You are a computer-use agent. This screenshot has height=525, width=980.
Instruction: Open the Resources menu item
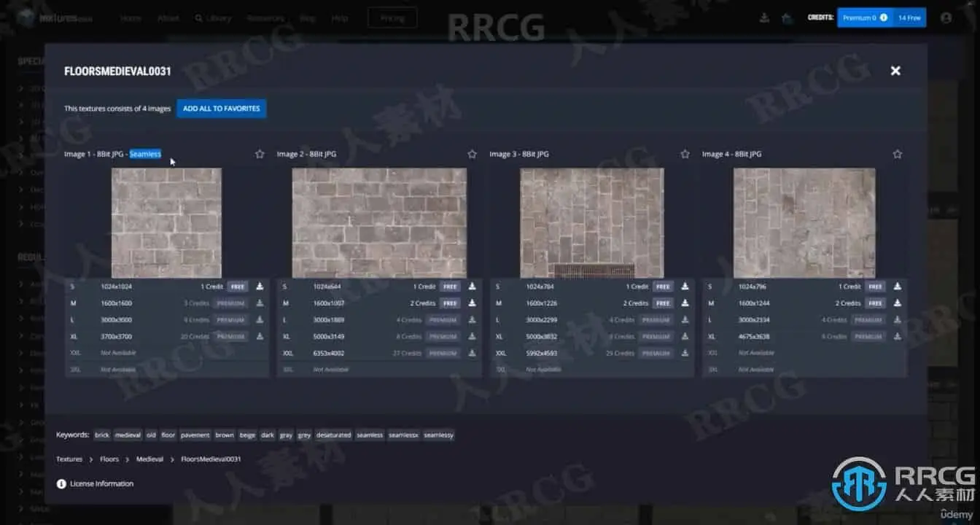tap(265, 18)
